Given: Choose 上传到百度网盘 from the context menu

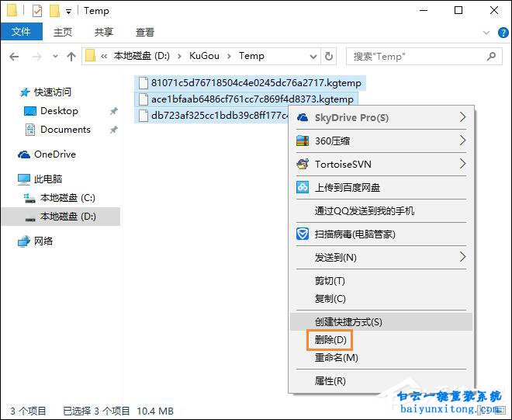Looking at the screenshot, I should 381,188.
